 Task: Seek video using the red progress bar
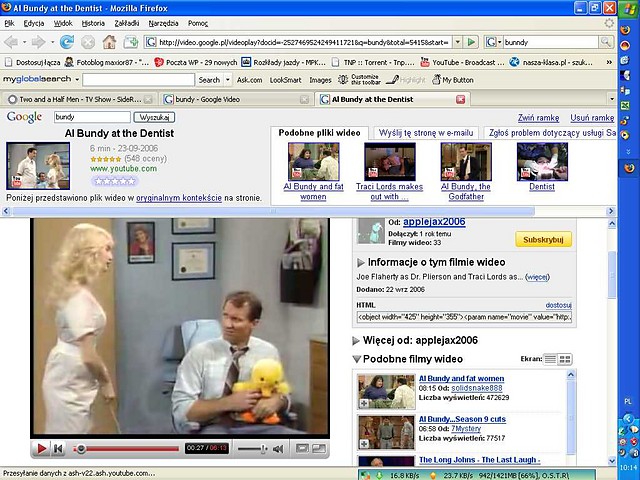tap(126, 449)
